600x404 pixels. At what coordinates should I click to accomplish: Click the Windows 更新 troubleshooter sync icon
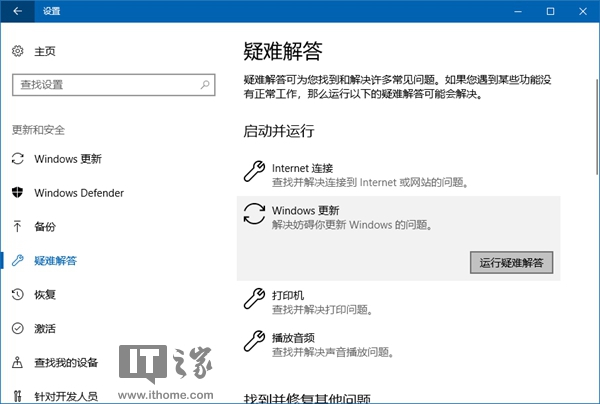click(x=254, y=213)
